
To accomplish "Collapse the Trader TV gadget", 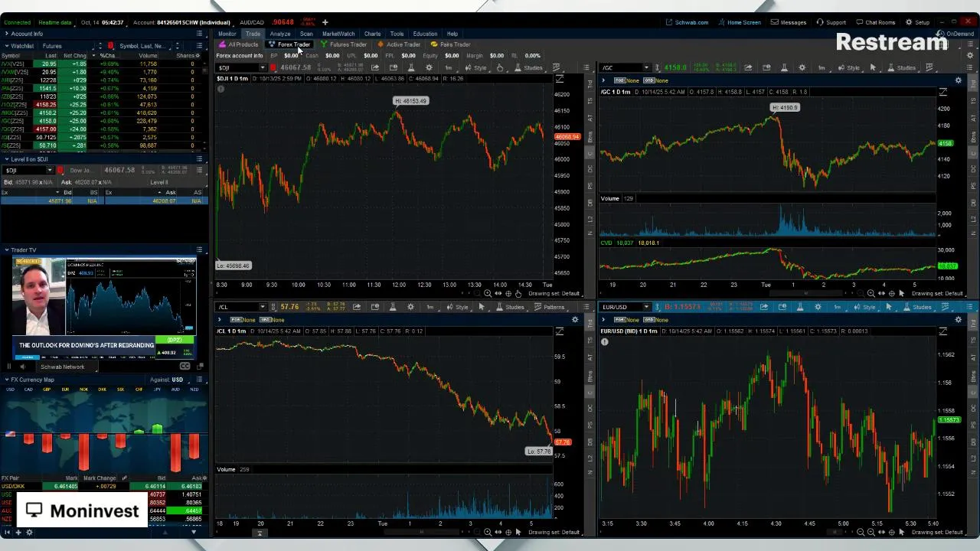I will coord(7,249).
